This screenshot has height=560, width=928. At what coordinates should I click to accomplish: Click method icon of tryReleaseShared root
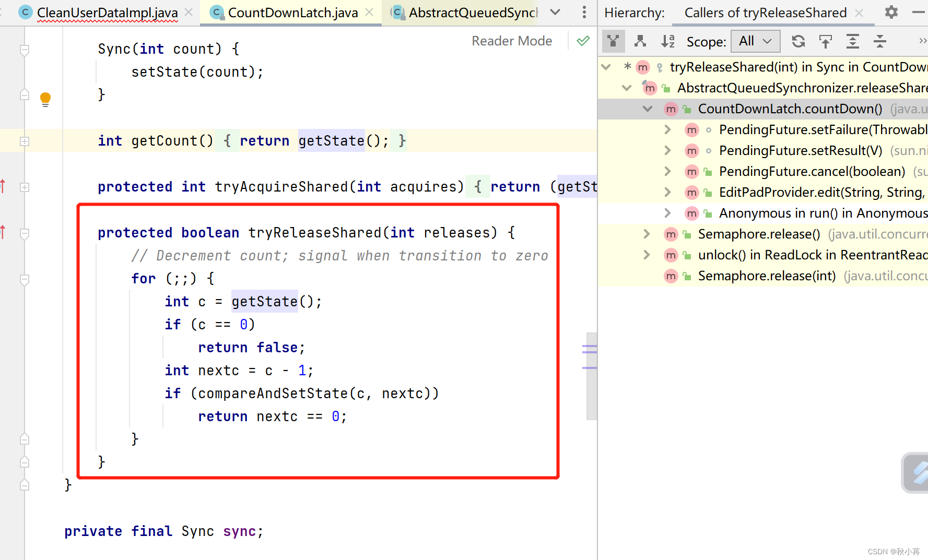coord(642,67)
